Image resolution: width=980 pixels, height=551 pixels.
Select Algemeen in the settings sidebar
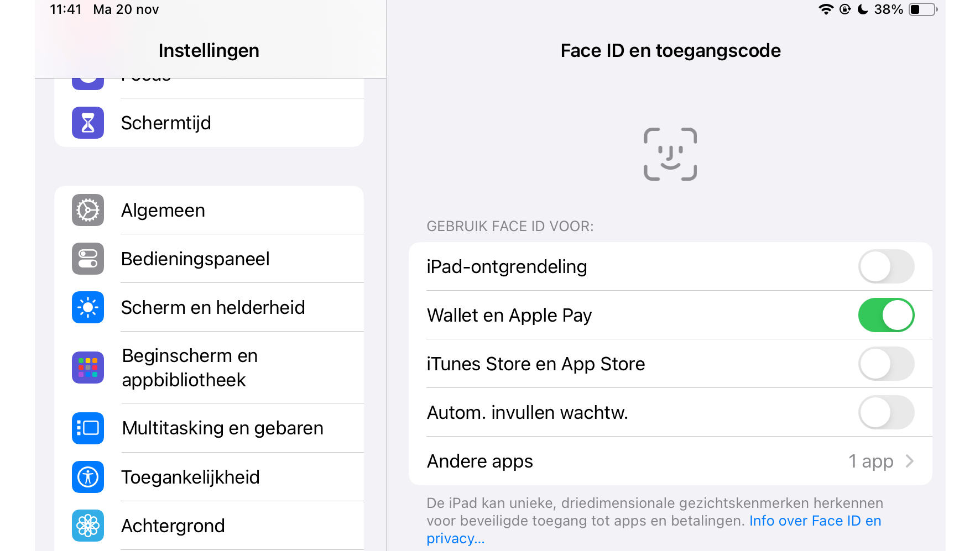coord(163,210)
